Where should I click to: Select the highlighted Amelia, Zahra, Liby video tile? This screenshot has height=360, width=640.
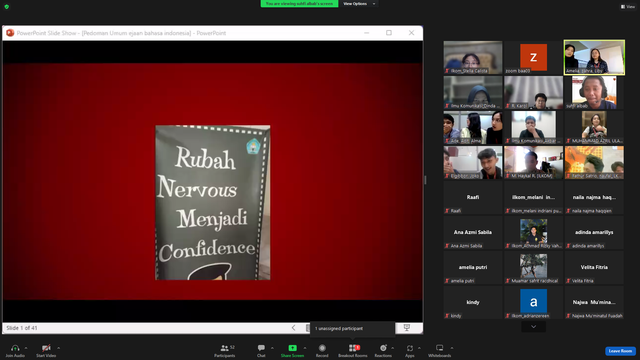click(x=594, y=57)
